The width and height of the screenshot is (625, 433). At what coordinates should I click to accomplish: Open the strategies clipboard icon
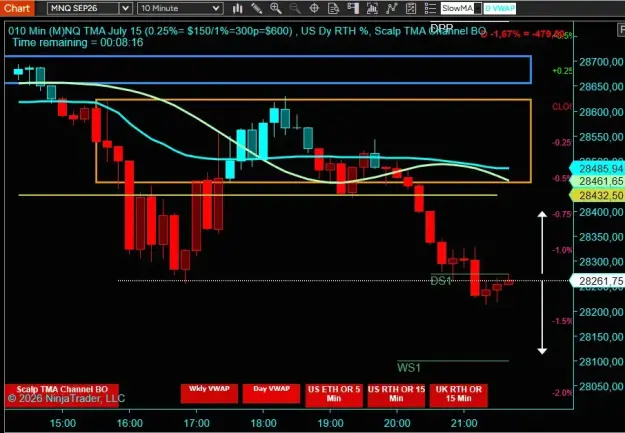coord(411,8)
